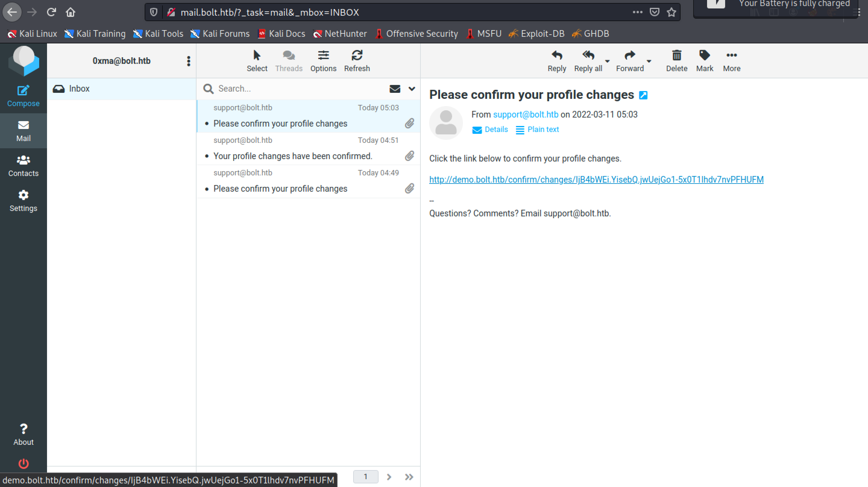This screenshot has height=487, width=868.
Task: Open the Kali Docs bookmark
Action: 281,34
